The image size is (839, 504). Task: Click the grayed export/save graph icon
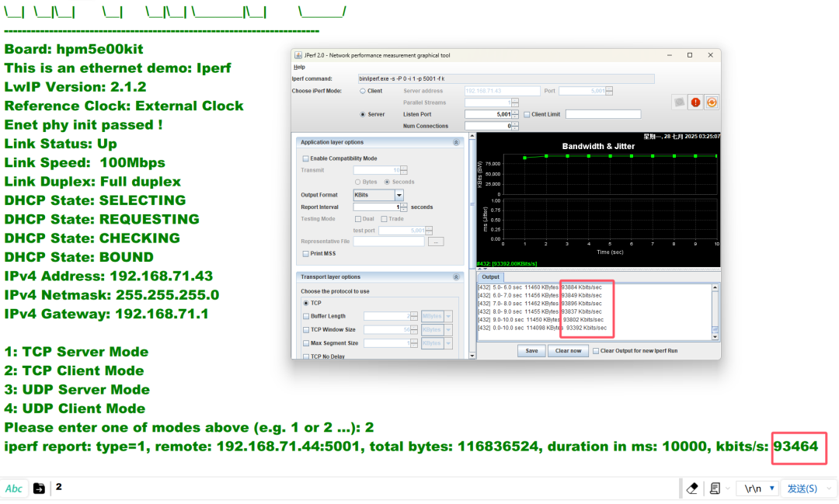[x=677, y=102]
